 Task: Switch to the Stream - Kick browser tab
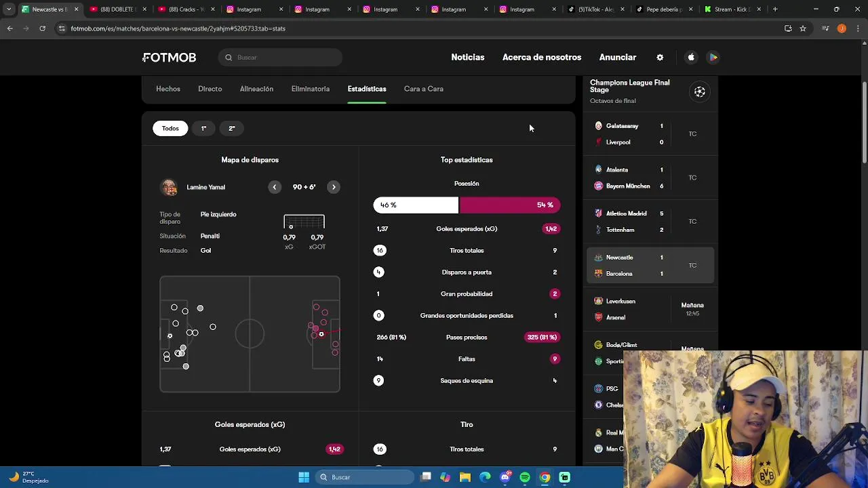[x=732, y=9]
